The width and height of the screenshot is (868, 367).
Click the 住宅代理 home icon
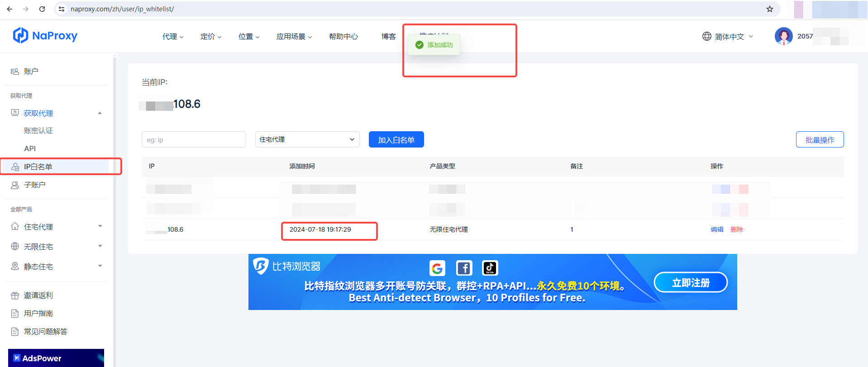[x=15, y=227]
